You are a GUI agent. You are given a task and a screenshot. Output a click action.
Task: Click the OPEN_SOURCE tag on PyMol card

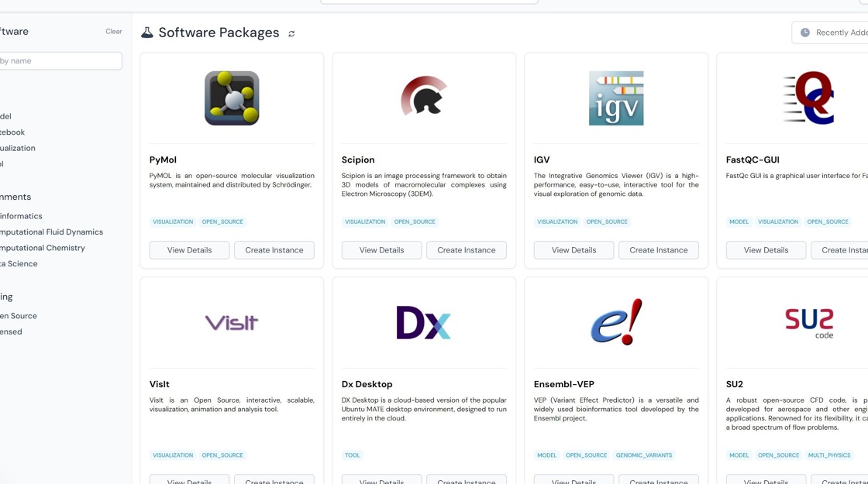pyautogui.click(x=222, y=221)
